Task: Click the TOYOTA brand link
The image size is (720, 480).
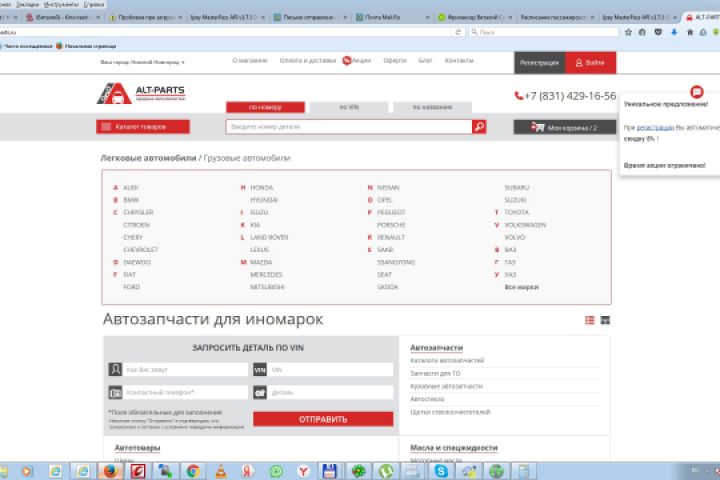Action: point(517,212)
